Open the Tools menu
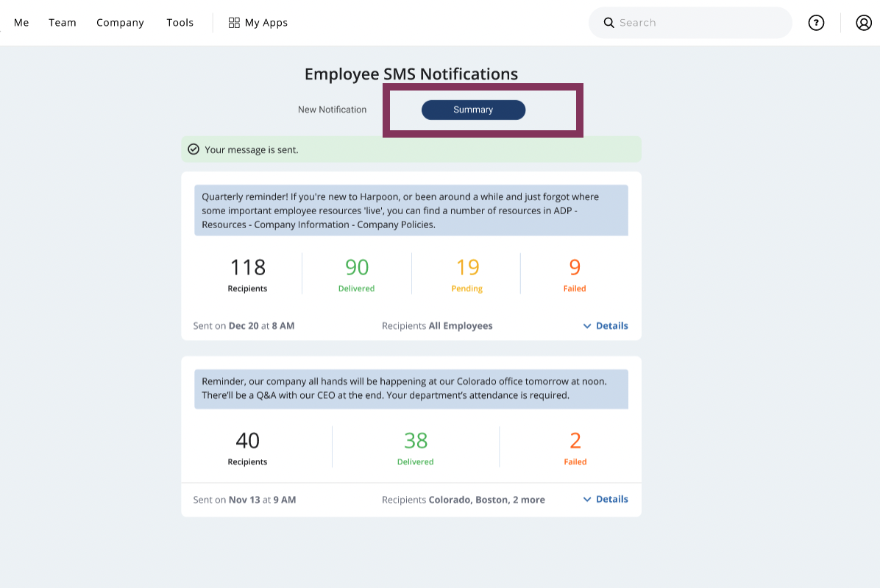Image resolution: width=880 pixels, height=588 pixels. click(x=180, y=22)
